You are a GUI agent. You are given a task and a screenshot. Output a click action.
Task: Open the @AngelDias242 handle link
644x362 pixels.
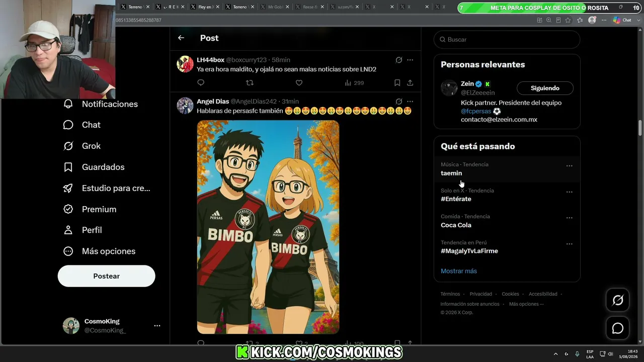click(254, 101)
